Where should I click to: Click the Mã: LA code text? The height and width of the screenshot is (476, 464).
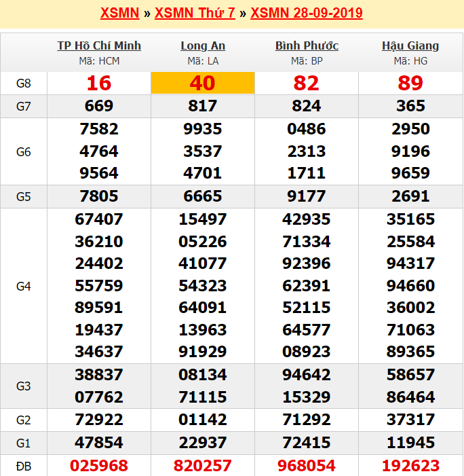pos(203,61)
